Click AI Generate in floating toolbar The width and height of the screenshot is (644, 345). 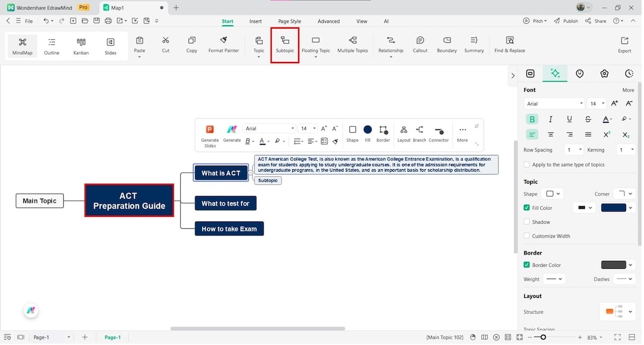231,133
